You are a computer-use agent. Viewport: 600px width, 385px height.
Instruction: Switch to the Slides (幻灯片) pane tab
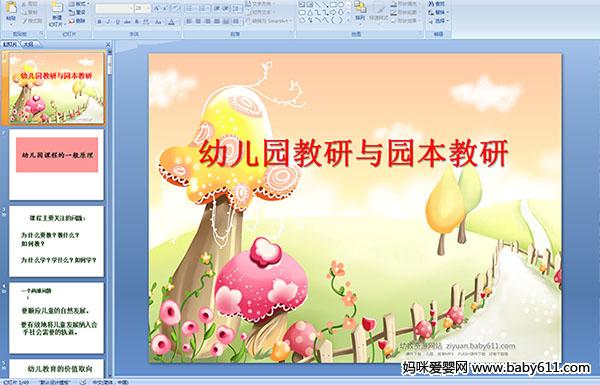pos(10,44)
